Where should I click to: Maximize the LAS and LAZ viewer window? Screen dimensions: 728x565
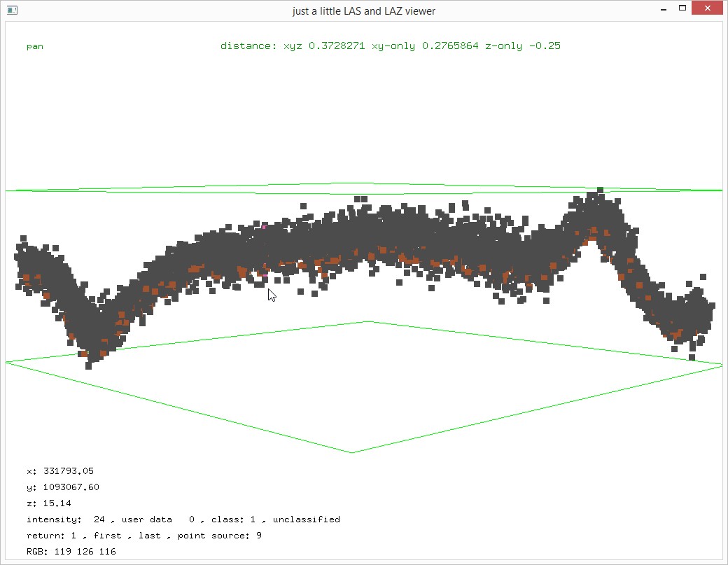(x=682, y=8)
